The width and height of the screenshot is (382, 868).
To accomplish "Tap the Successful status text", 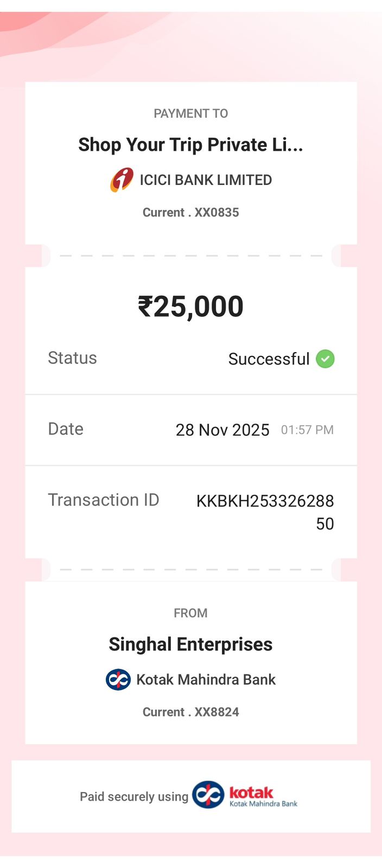I will [269, 359].
